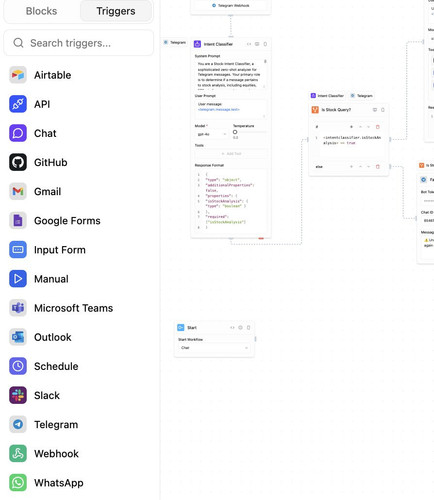Click the search magnifier icon

pyautogui.click(x=18, y=43)
